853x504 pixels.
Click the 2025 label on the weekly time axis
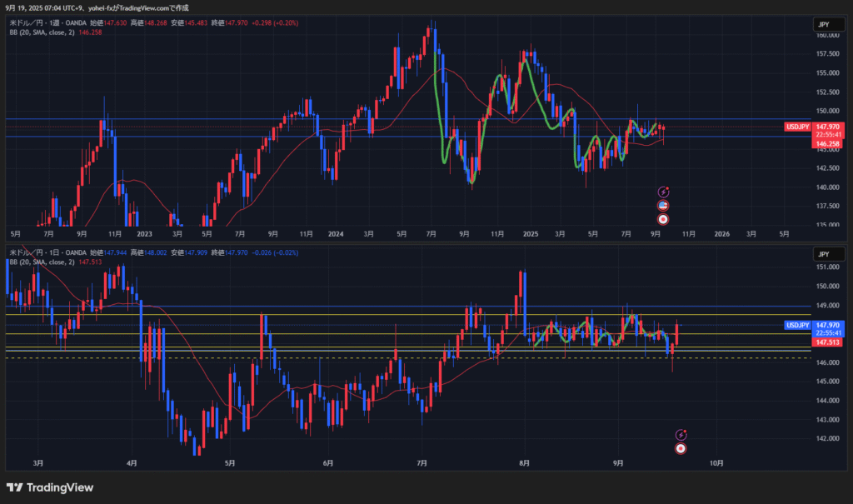point(531,234)
